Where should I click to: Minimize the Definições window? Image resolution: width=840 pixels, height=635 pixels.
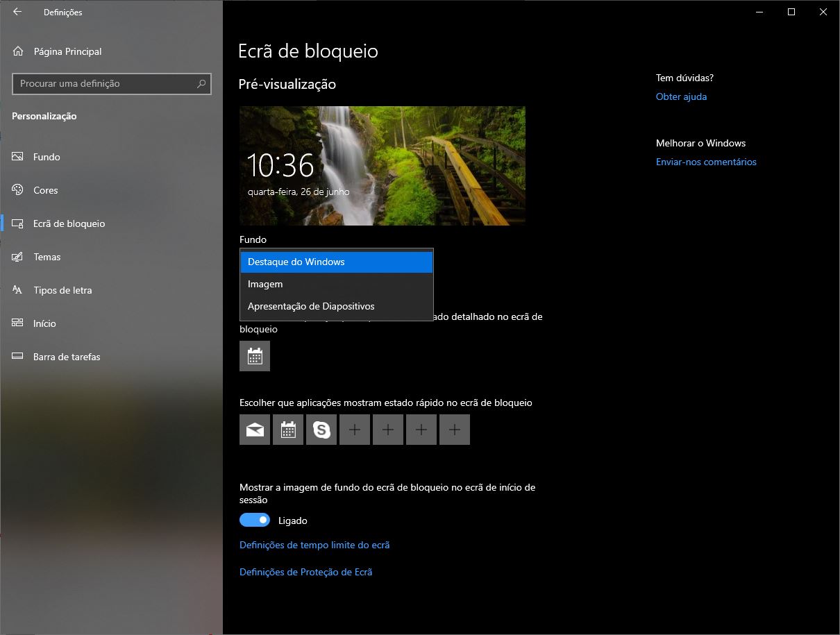tap(759, 12)
